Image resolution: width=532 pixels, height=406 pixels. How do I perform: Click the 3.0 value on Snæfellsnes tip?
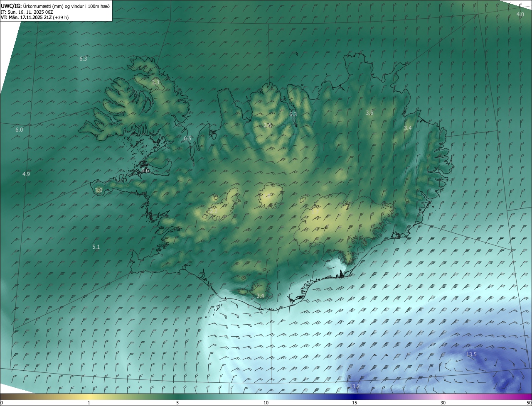tap(99, 190)
